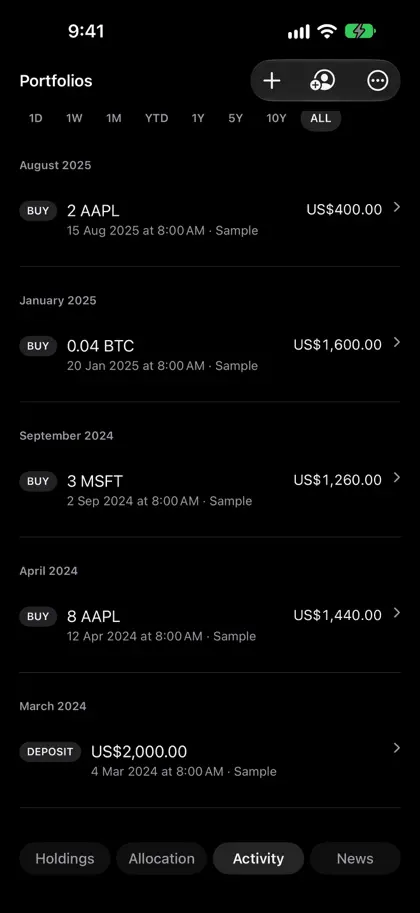The height and width of the screenshot is (913, 420).
Task: Open the more options ellipsis icon
Action: tap(377, 81)
